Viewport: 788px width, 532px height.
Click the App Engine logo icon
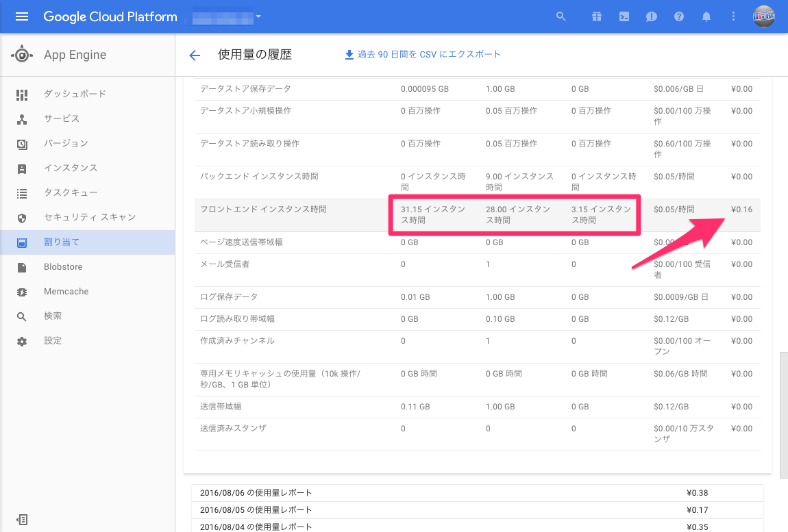(x=22, y=54)
